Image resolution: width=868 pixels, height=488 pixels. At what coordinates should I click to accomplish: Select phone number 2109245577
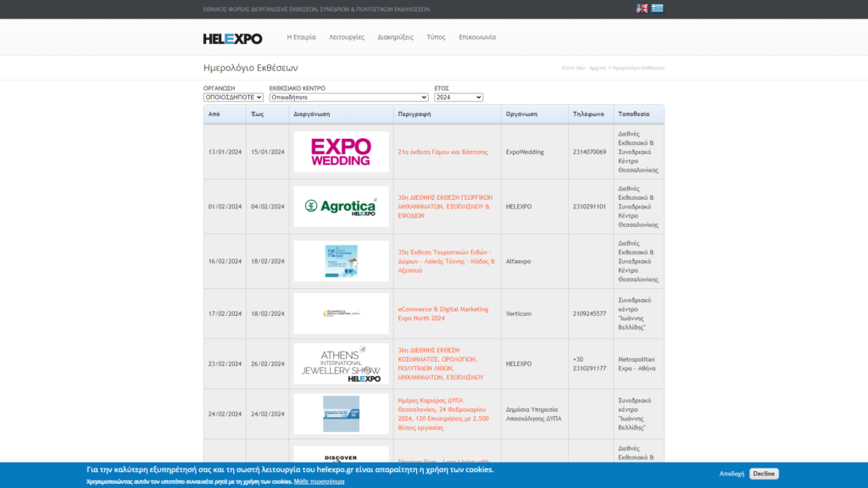click(x=590, y=313)
